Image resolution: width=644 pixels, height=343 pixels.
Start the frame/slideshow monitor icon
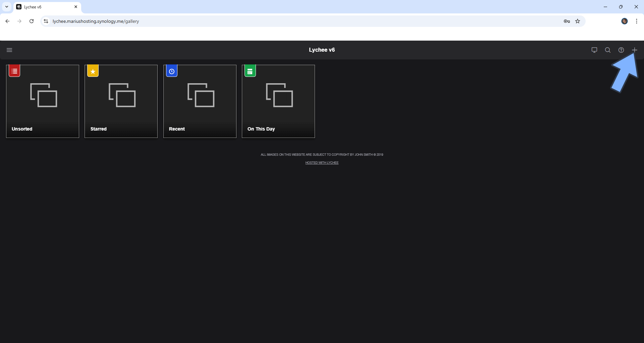point(594,50)
